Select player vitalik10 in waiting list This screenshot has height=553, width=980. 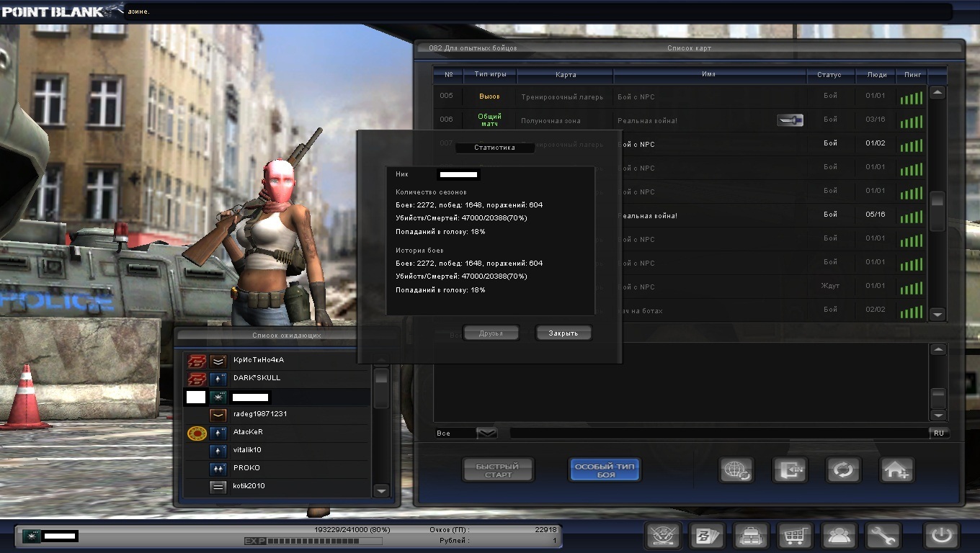277,451
